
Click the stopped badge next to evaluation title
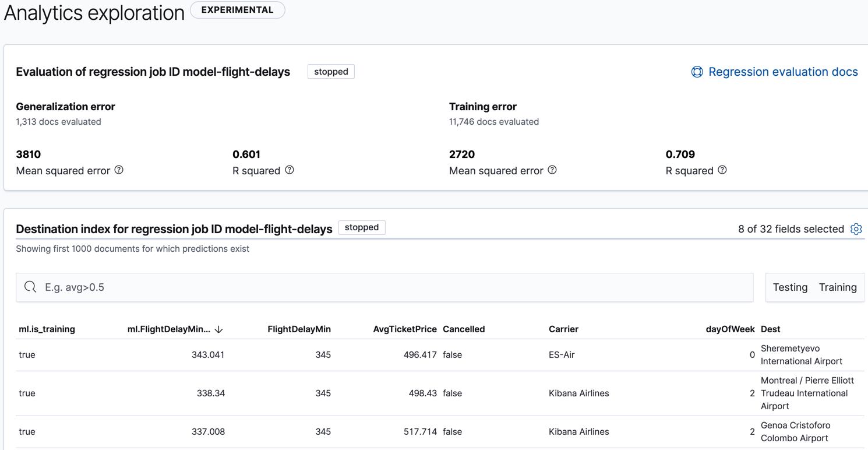[330, 71]
